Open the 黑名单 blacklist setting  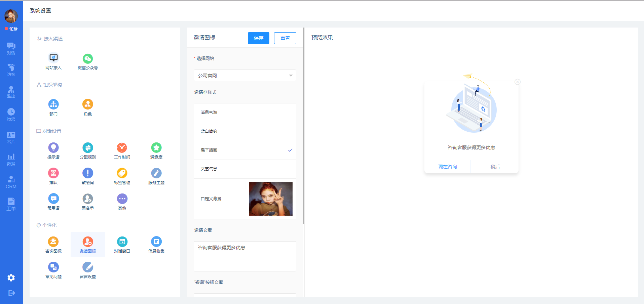(x=88, y=202)
